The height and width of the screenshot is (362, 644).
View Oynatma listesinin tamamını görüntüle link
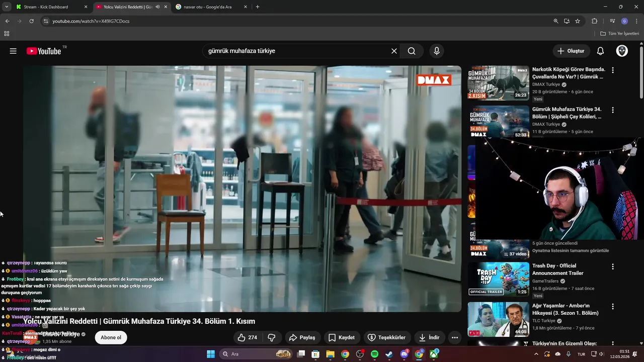pos(571,250)
